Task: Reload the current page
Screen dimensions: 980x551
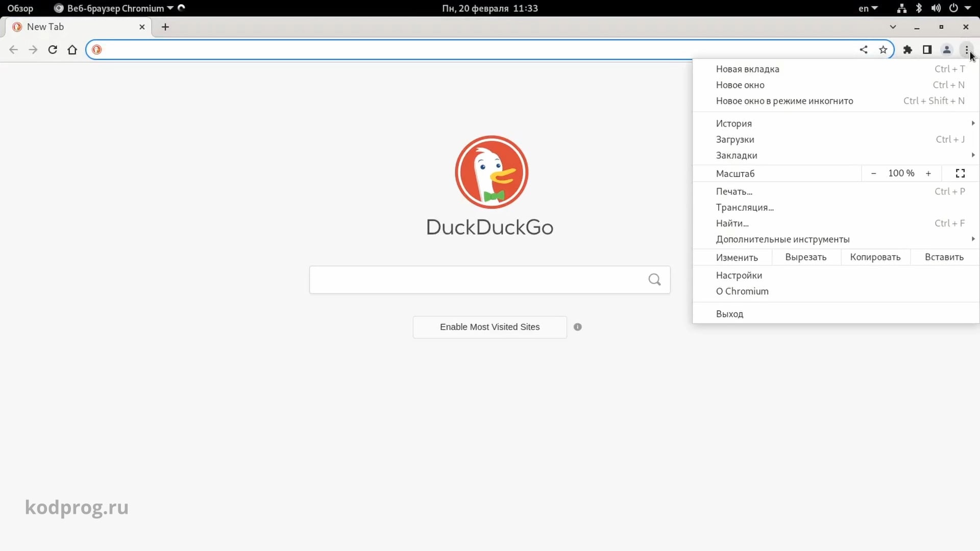Action: [53, 49]
